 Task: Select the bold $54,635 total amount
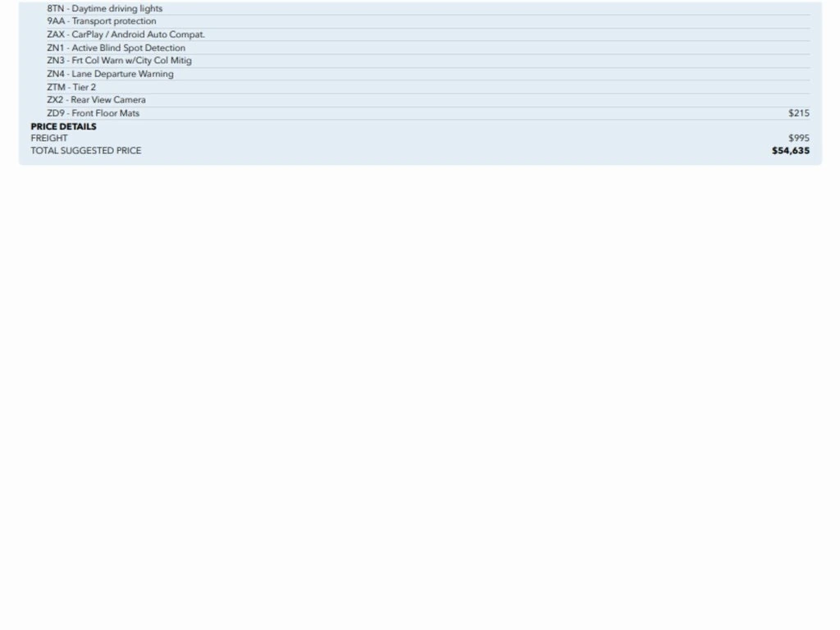pos(790,151)
